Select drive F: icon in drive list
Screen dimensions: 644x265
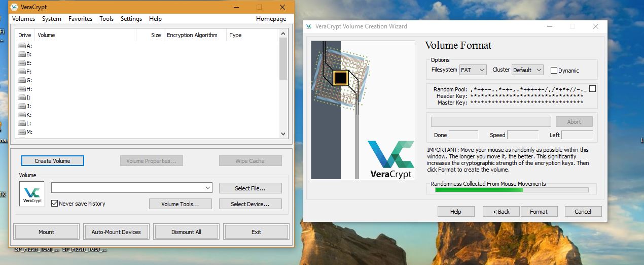tap(22, 72)
